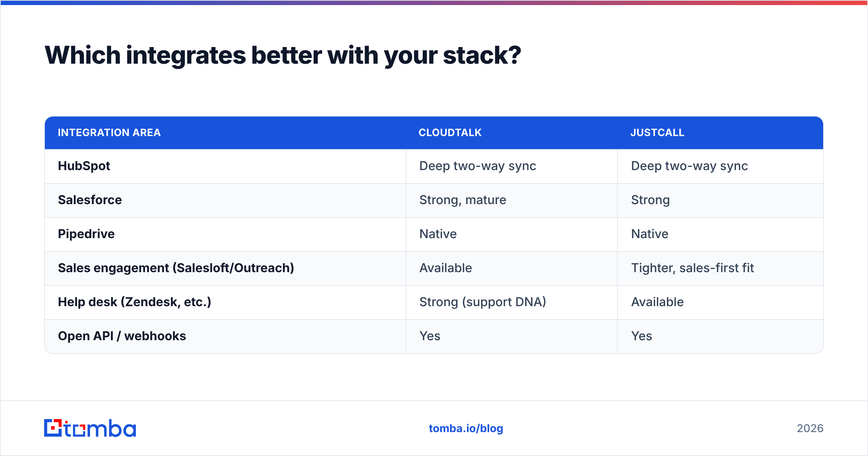
Task: Select the JUSTCALL column header
Action: 657,132
